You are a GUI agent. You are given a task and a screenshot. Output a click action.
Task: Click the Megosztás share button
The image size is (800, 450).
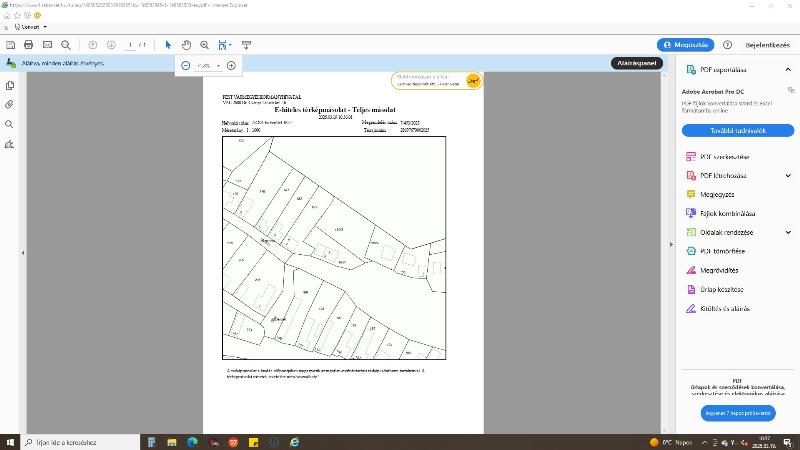coord(685,45)
